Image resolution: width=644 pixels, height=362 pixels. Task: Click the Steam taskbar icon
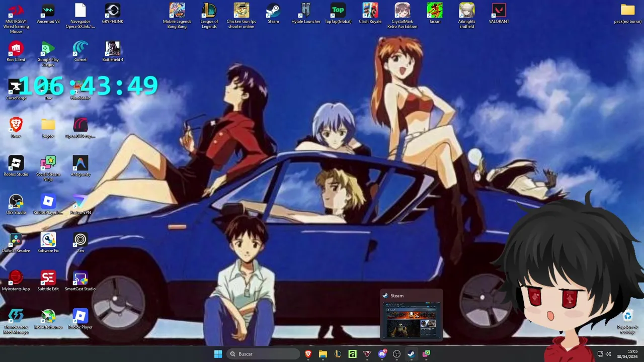(411, 354)
